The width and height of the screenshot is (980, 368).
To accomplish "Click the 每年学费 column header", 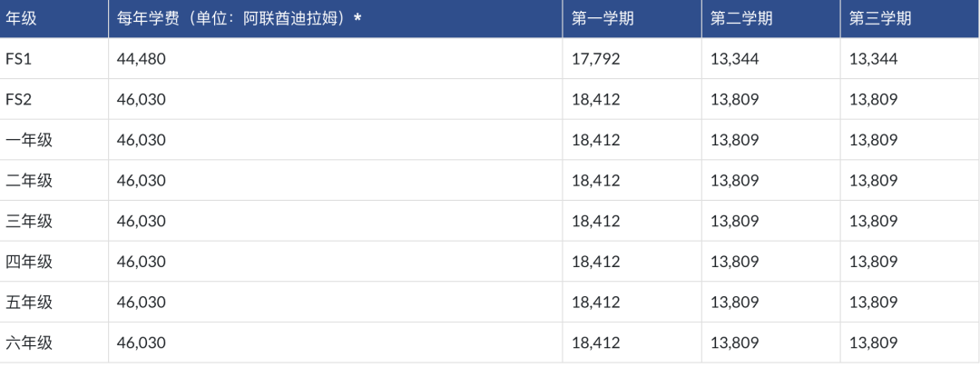I will tap(240, 19).
